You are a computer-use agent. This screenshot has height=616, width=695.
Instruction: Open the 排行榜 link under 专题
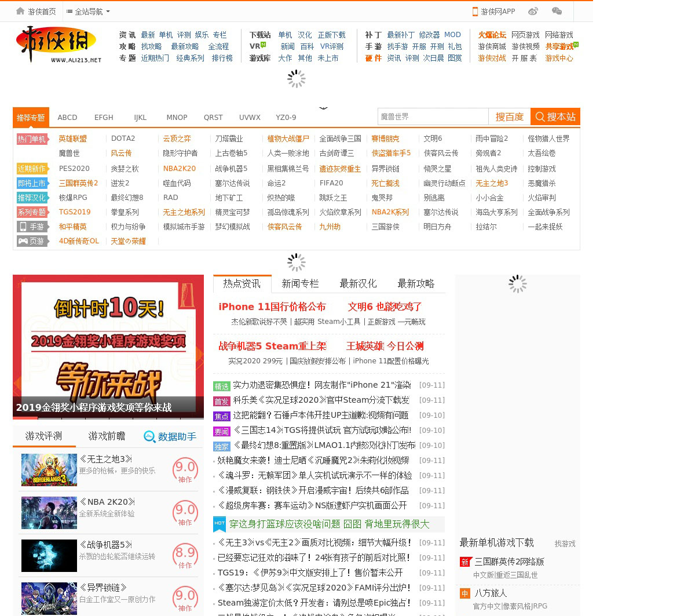(222, 58)
